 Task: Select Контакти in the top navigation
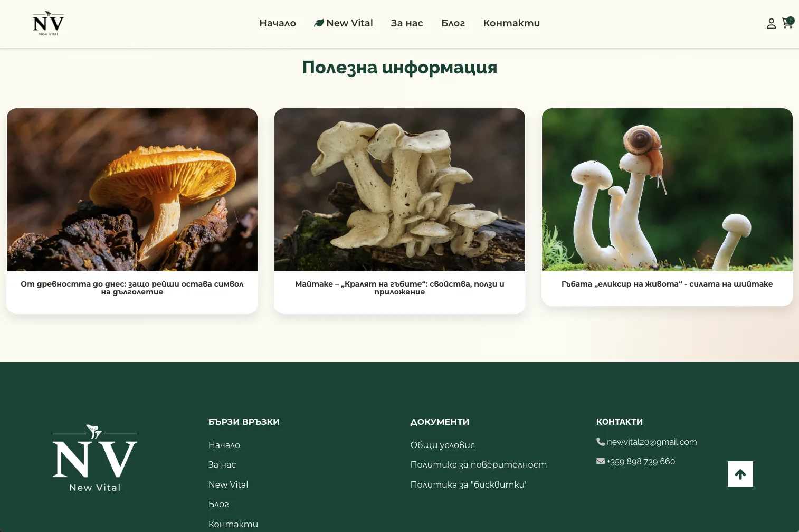coord(511,23)
